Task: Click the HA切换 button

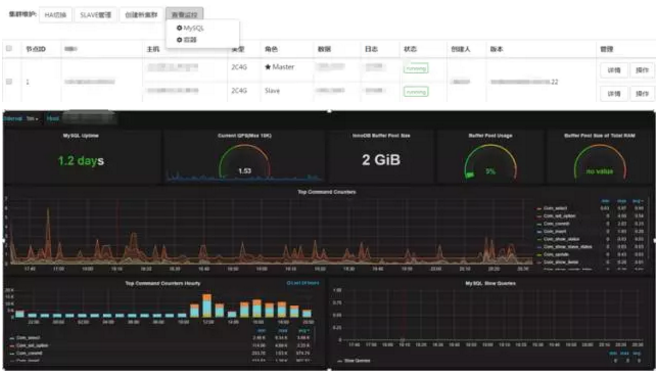Action: 55,15
